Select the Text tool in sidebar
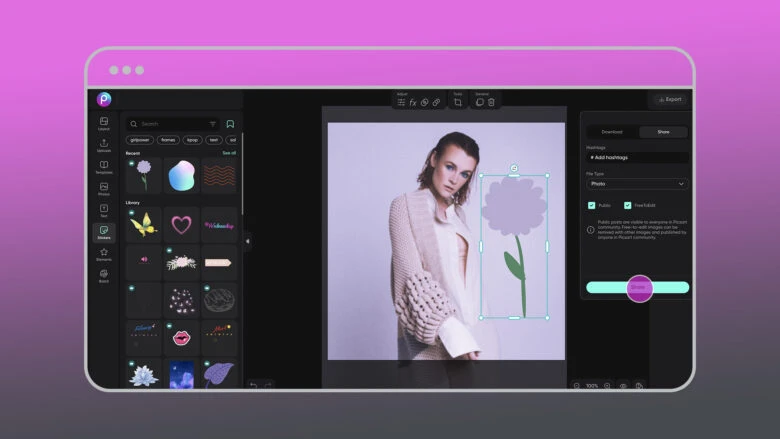 (104, 210)
